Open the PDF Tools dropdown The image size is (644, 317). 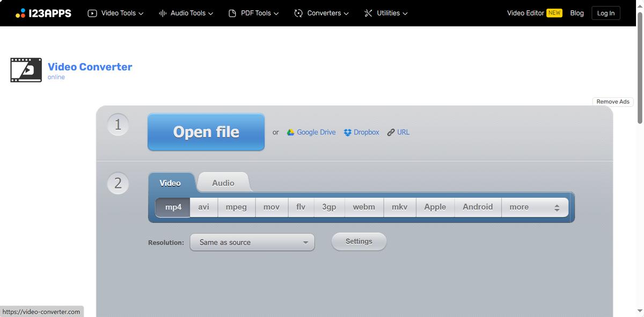253,13
